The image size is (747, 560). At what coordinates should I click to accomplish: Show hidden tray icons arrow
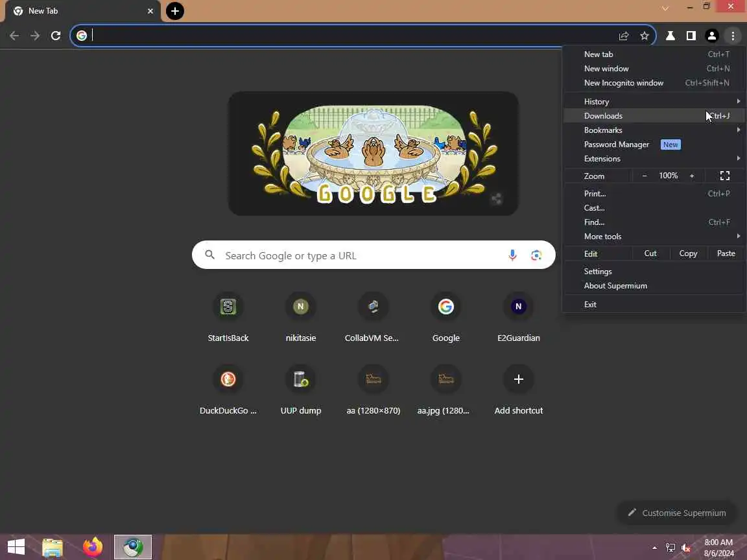click(x=654, y=548)
